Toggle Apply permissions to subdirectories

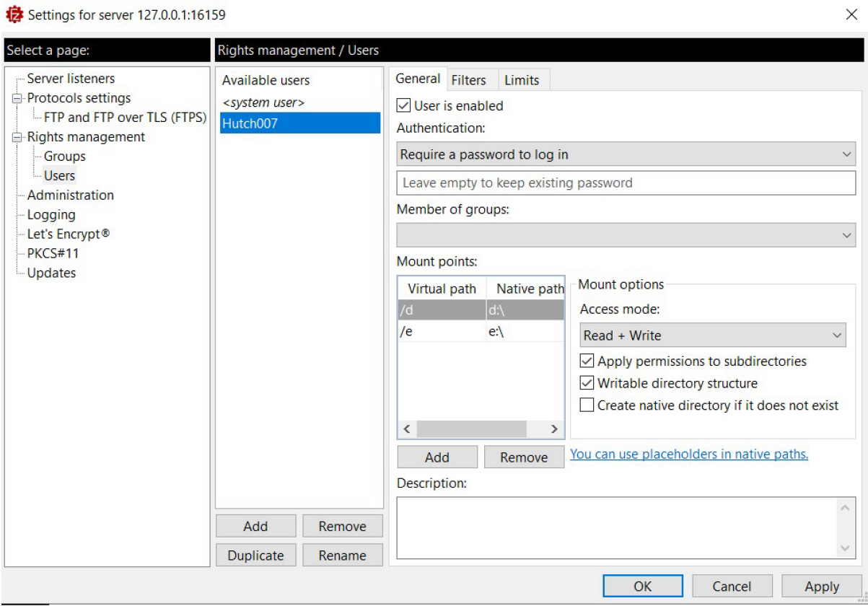coord(587,361)
